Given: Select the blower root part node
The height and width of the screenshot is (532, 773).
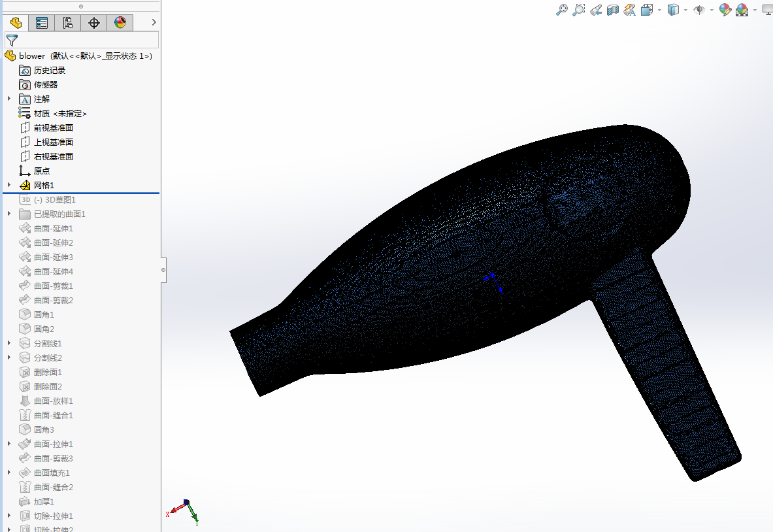Looking at the screenshot, I should pyautogui.click(x=78, y=56).
